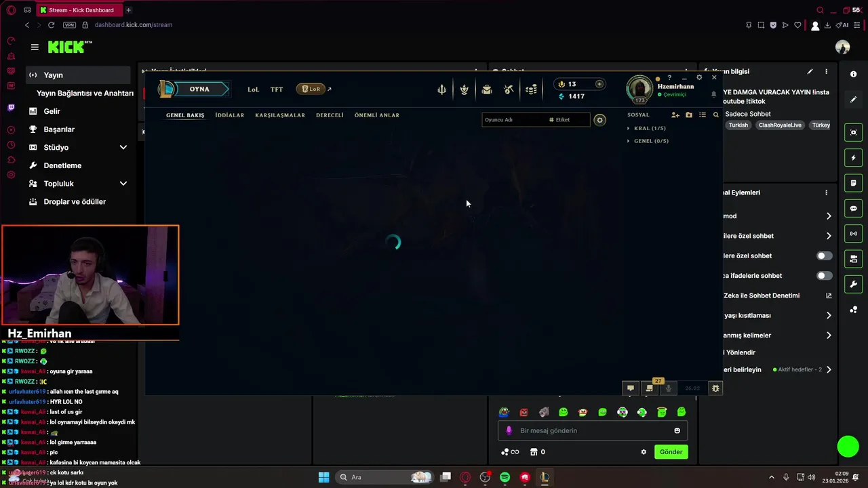
Task: Click the bug report icon
Action: point(715,388)
